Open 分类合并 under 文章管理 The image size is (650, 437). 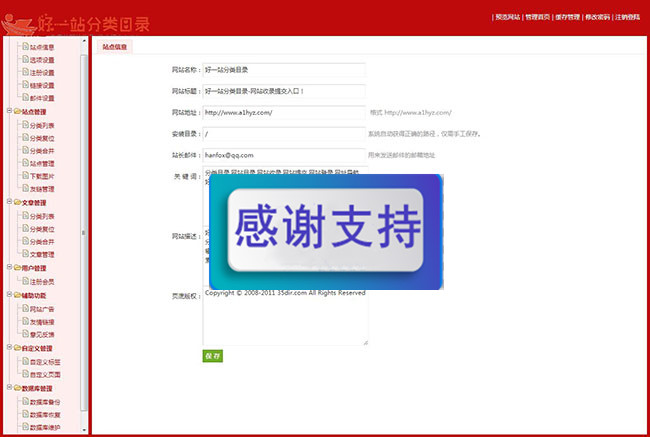42,241
